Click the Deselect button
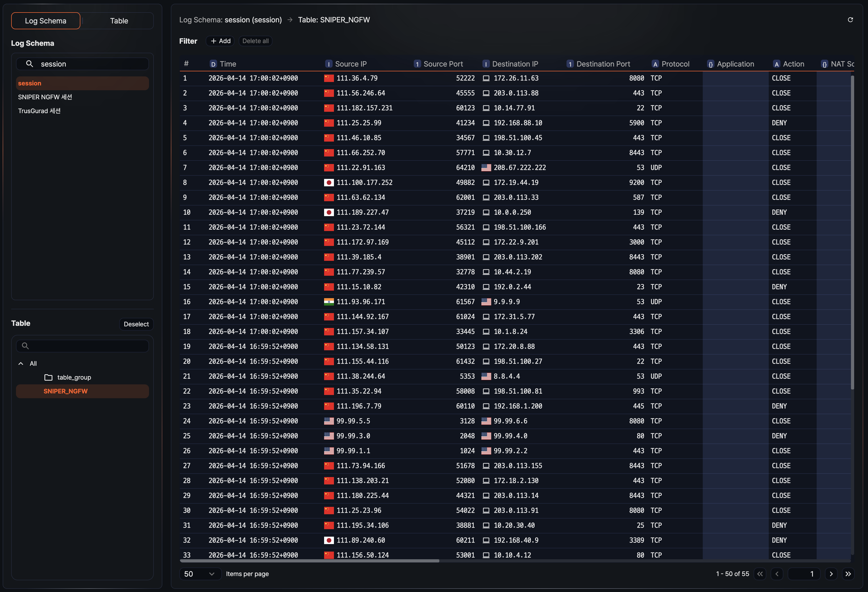Screen dimensions: 868x592 (x=136, y=324)
